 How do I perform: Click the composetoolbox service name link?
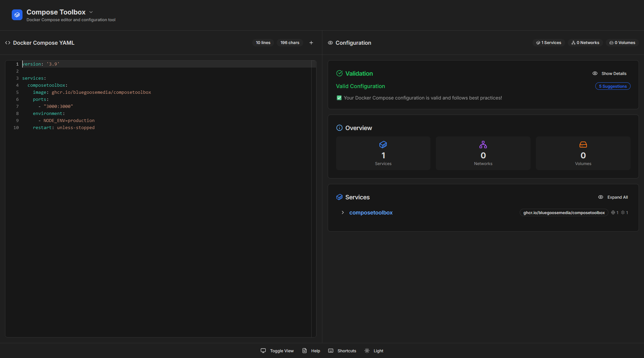tap(371, 212)
